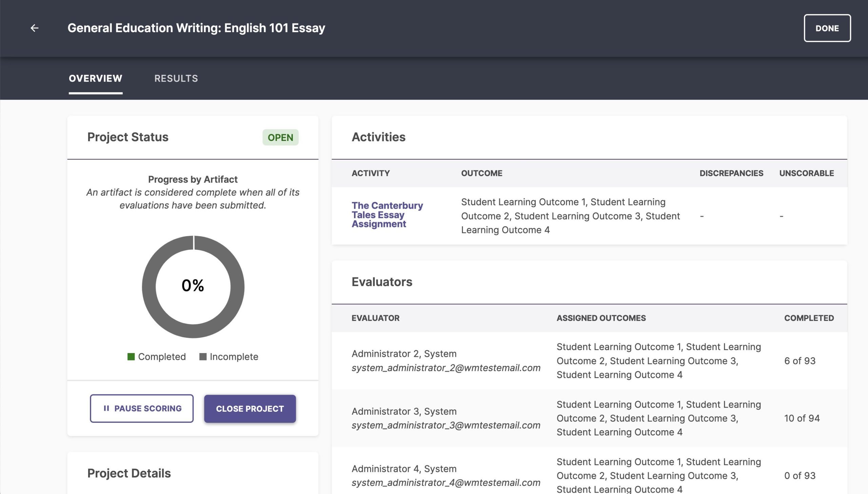Screen dimensions: 868x494
Task: Switch to the OVERVIEW tab
Action: pos(95,78)
